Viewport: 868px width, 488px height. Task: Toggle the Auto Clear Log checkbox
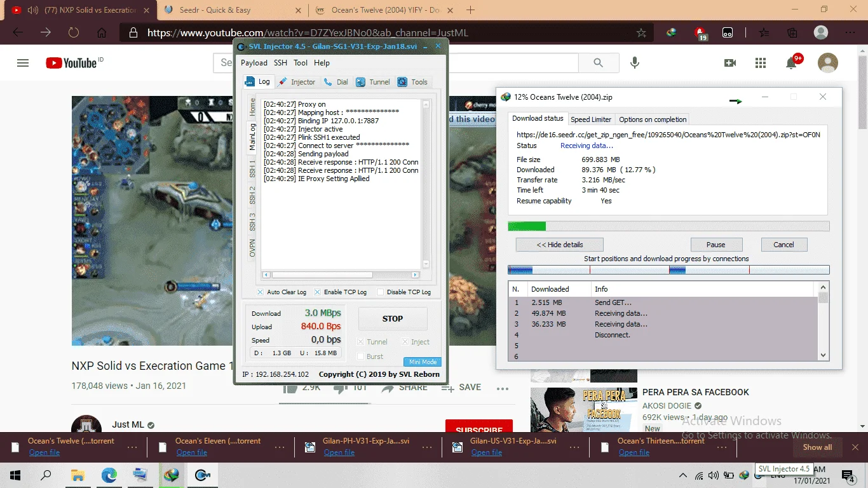click(x=261, y=292)
